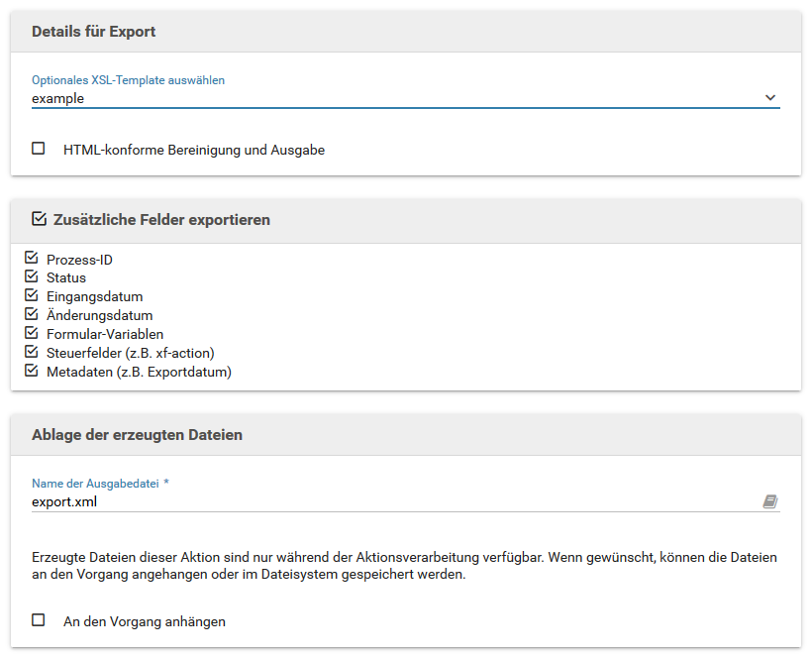Screen dimensions: 812x658
Task: Disable the Änderungsdatum checkbox
Action: click(31, 313)
